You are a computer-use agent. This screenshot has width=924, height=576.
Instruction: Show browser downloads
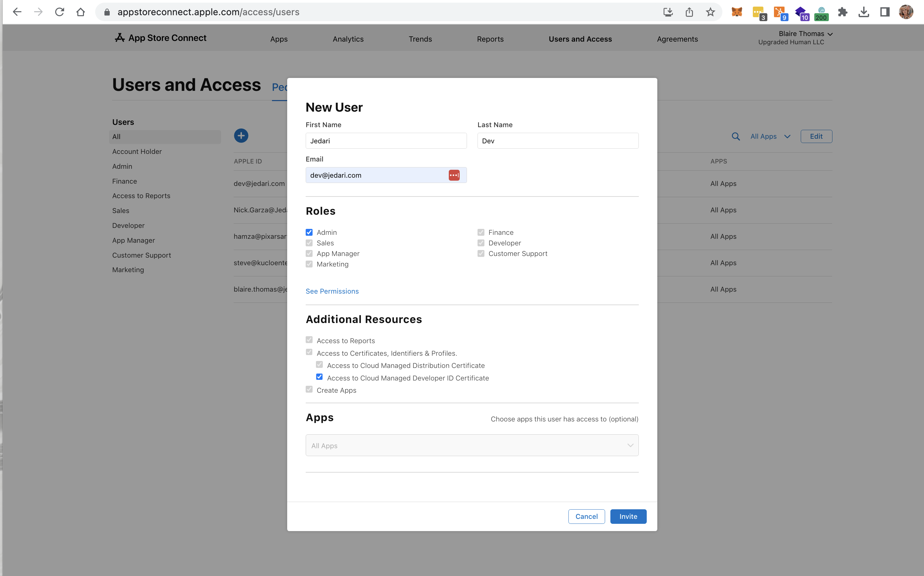click(864, 12)
